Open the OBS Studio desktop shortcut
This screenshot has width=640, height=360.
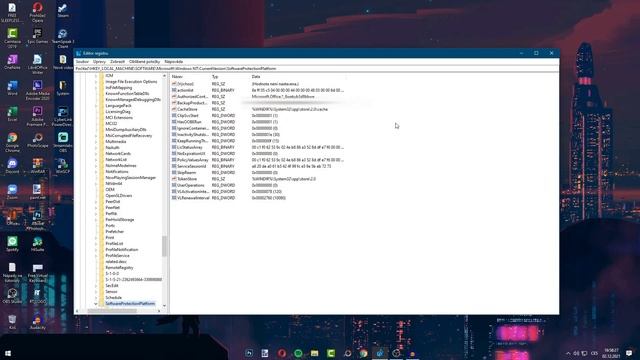[x=12, y=296]
